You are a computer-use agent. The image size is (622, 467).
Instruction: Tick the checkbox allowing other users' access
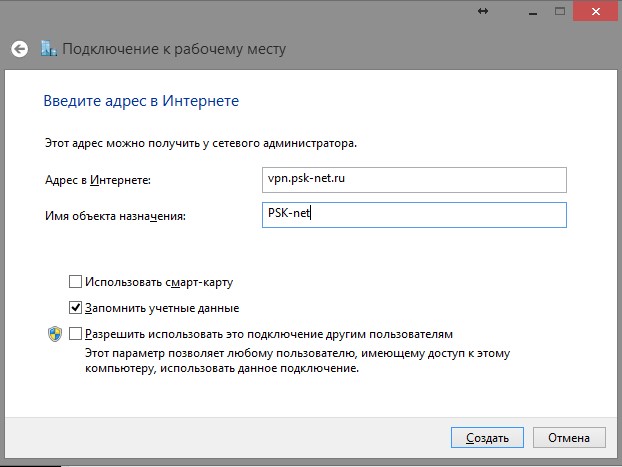pos(75,334)
